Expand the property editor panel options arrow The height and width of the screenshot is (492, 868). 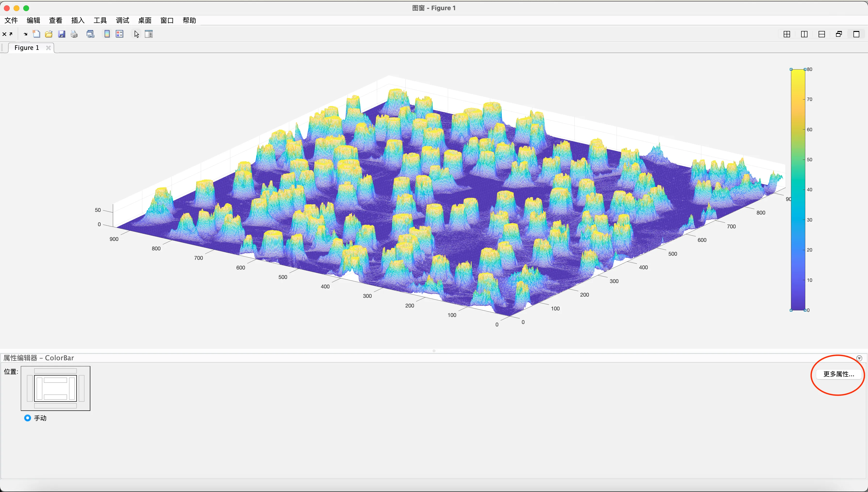click(859, 358)
